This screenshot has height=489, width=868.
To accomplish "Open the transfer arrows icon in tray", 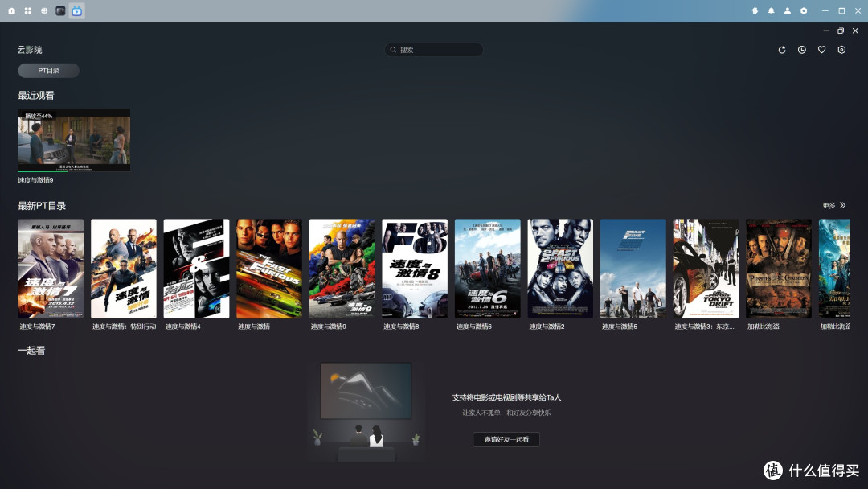I will point(755,11).
